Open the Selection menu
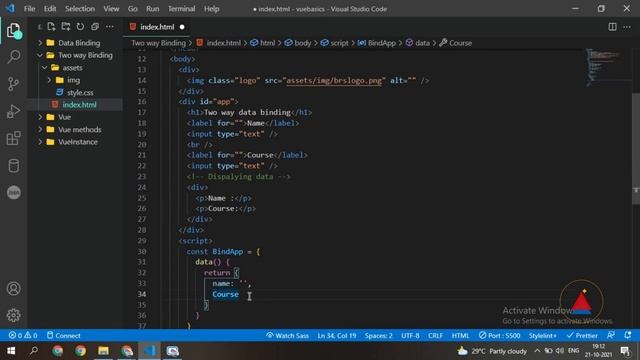Image resolution: width=640 pixels, height=360 pixels. pyautogui.click(x=80, y=9)
